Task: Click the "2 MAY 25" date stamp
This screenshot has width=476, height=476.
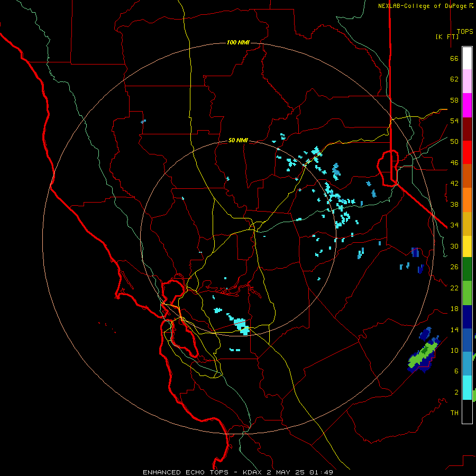Action: pos(286,472)
